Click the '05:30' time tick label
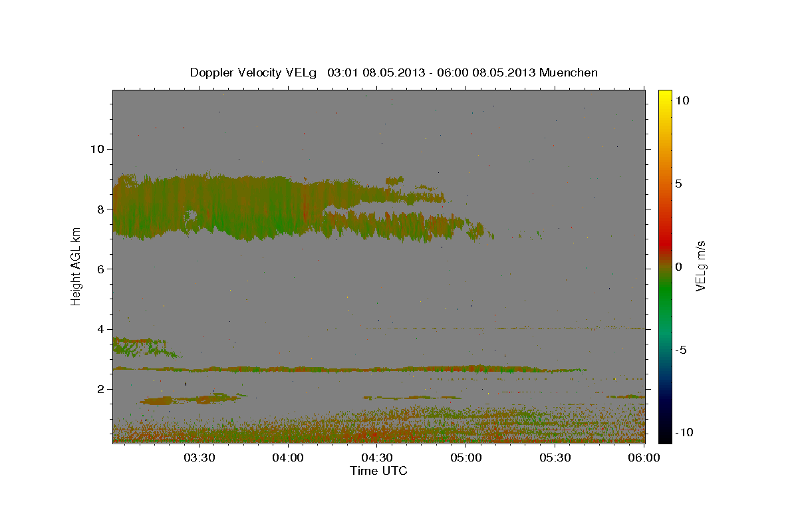The image size is (798, 532). coord(555,458)
